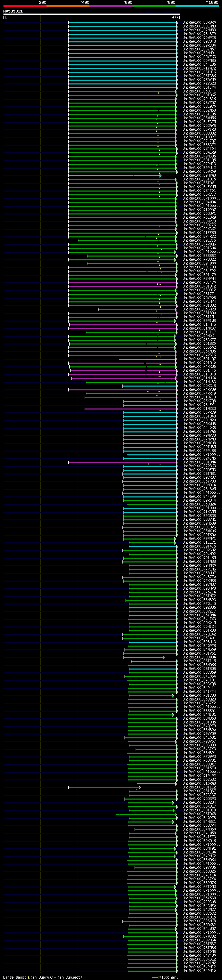
Task: Open hit UniRef100_B6TED5
Action: point(199,114)
